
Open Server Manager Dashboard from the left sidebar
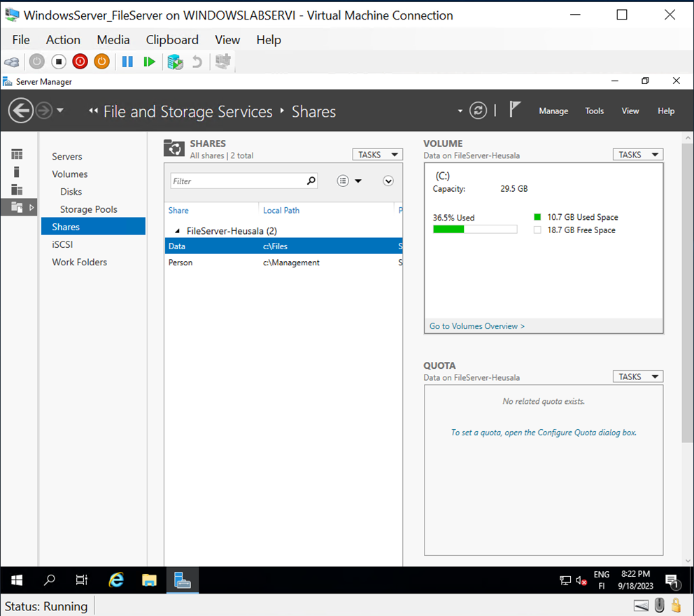[16, 153]
